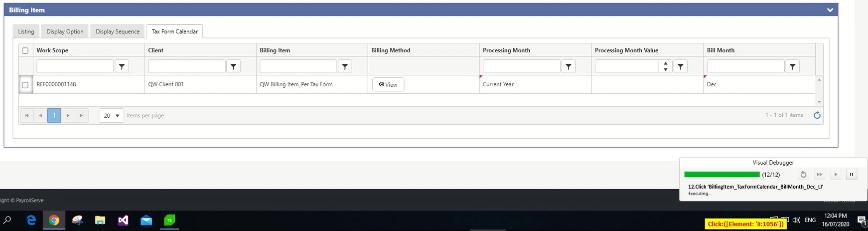Switch to the Listing tab
Screen dimensions: 868x231
[26, 31]
